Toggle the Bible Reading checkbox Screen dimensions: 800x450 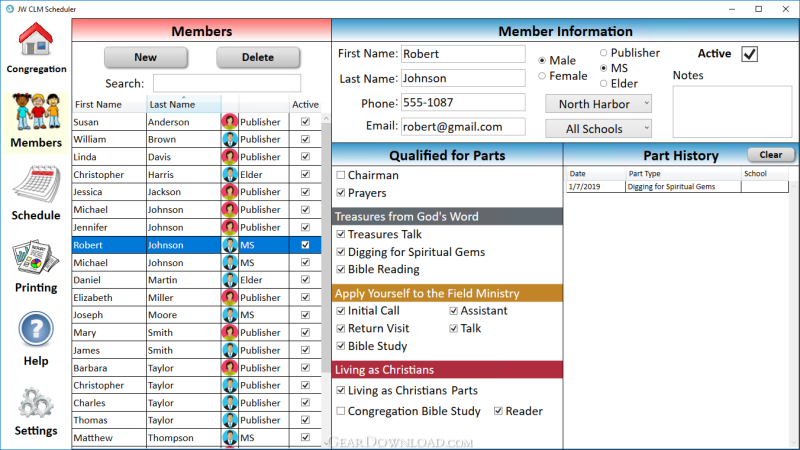click(341, 269)
